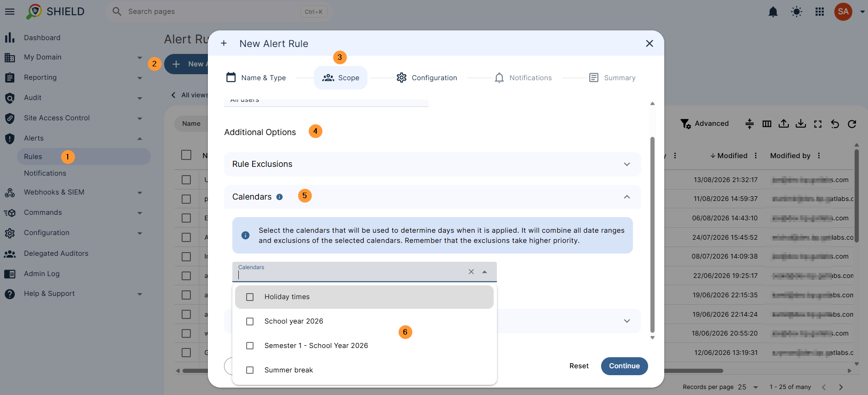868x395 pixels.
Task: Click the Dashboard sidebar icon
Action: (x=10, y=38)
